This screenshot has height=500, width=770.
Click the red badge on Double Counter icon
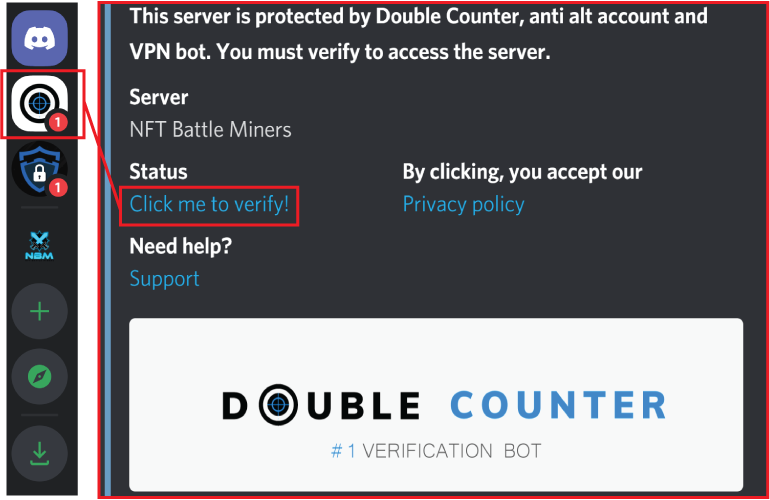point(58,122)
